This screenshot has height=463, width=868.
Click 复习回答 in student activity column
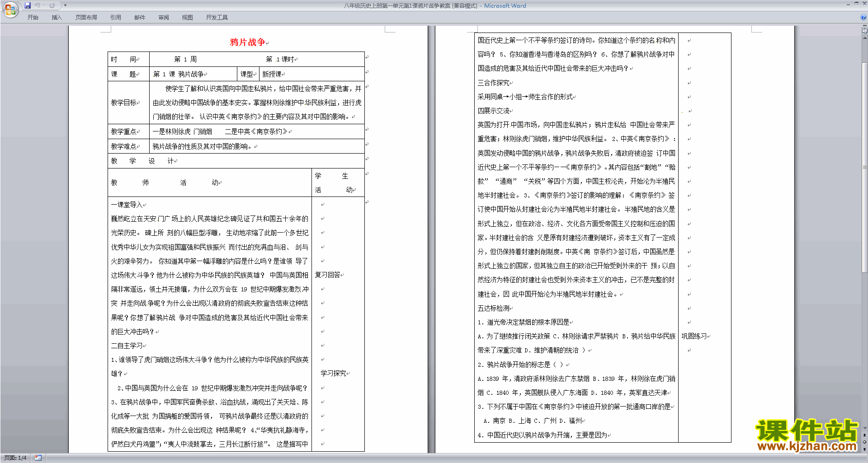[328, 275]
